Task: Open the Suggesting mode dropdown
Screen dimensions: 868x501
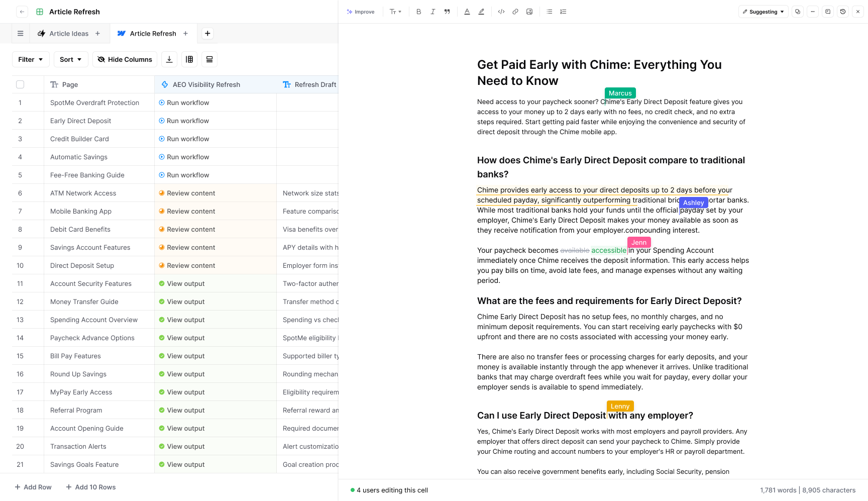Action: pos(763,11)
